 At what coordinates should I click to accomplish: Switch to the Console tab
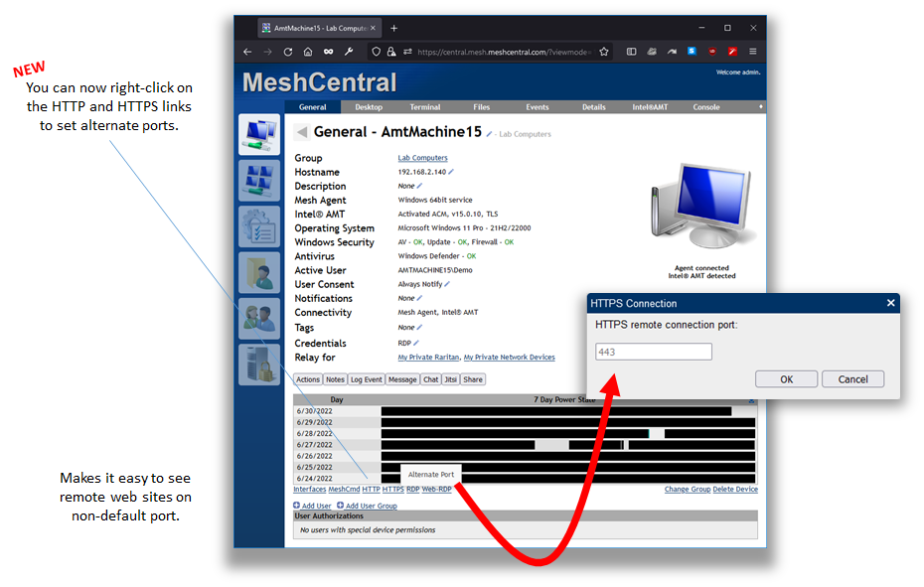coord(706,107)
